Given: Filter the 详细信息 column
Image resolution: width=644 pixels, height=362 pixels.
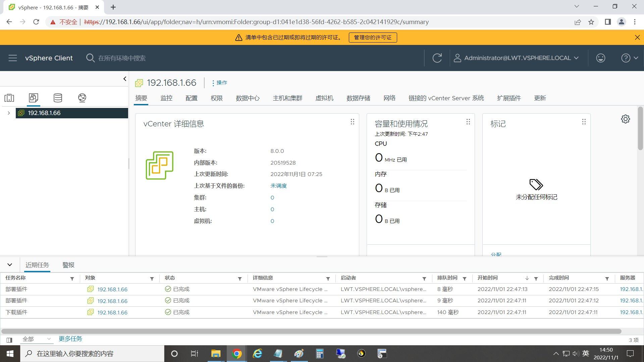Looking at the screenshot, I should pos(328,279).
